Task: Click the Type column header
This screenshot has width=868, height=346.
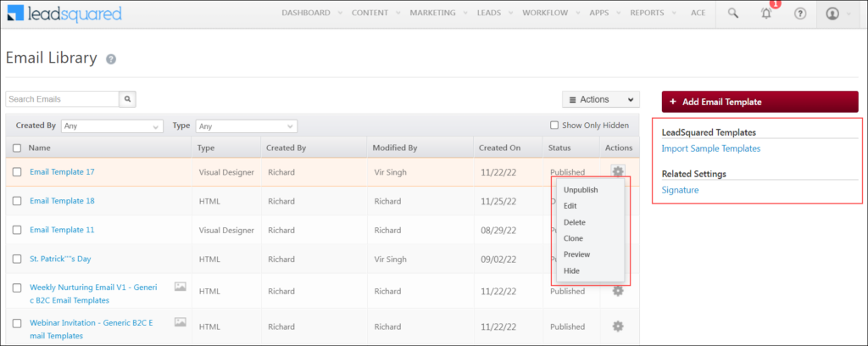Action: click(x=207, y=148)
